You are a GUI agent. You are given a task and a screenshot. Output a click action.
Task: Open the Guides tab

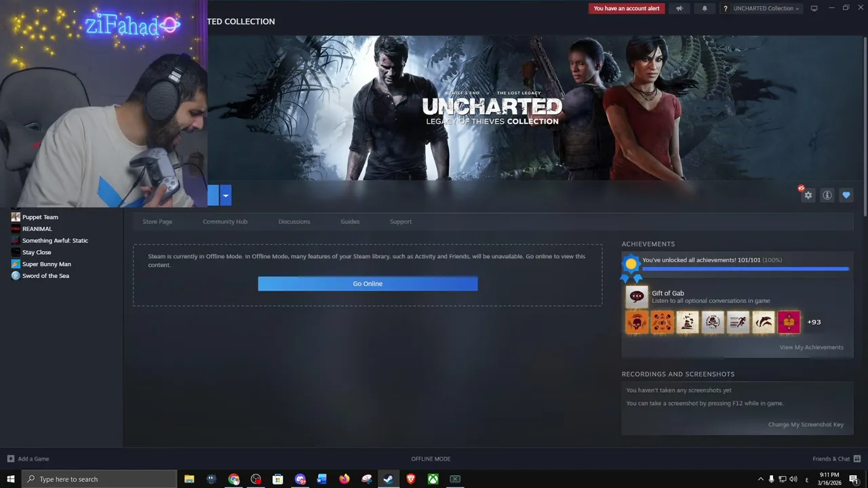(x=350, y=222)
